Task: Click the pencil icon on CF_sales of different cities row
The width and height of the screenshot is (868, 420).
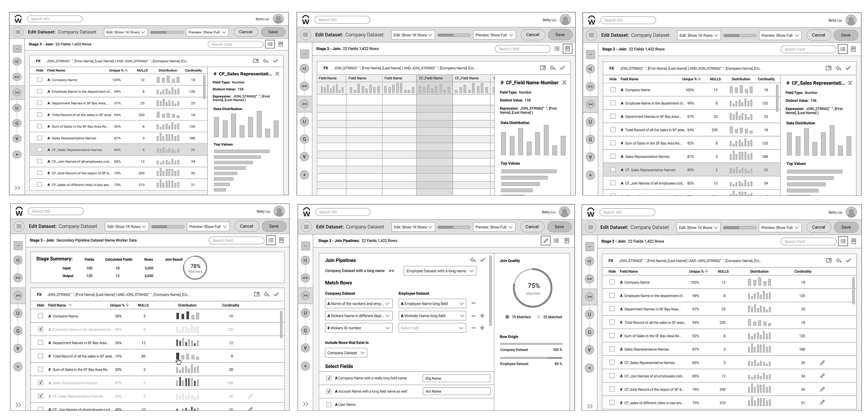Action: pyautogui.click(x=822, y=402)
